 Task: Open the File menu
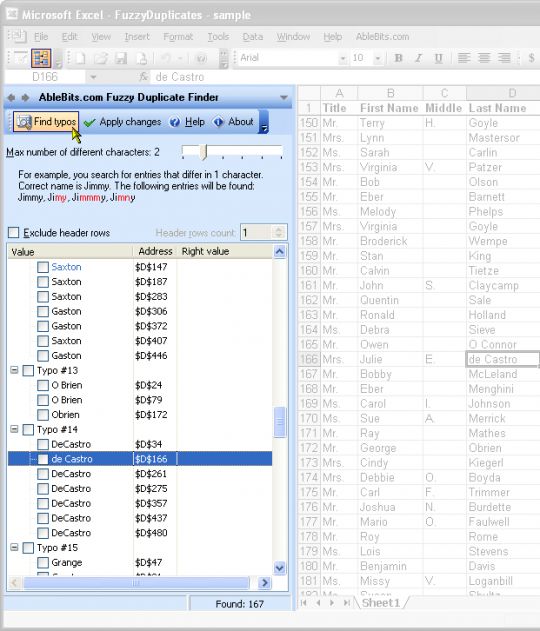41,37
